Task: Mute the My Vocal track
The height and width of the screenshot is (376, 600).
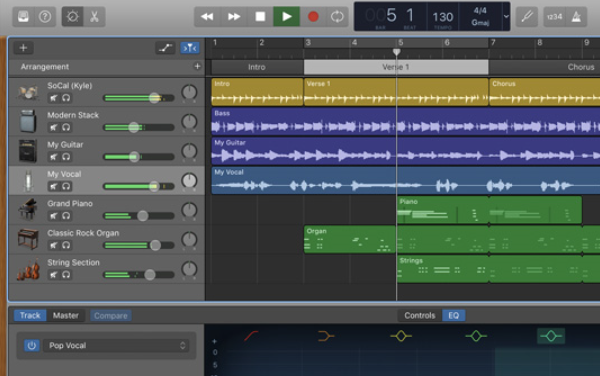Action: 54,186
